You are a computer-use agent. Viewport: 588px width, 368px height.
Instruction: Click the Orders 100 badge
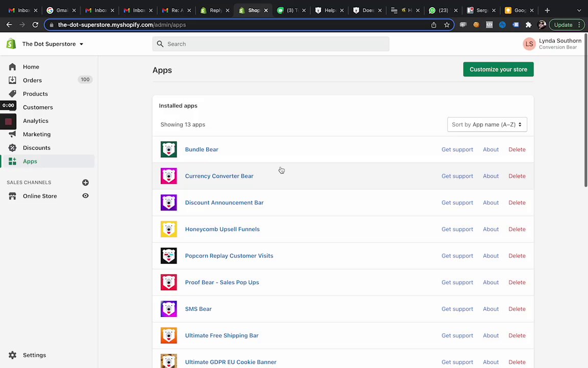click(x=85, y=80)
